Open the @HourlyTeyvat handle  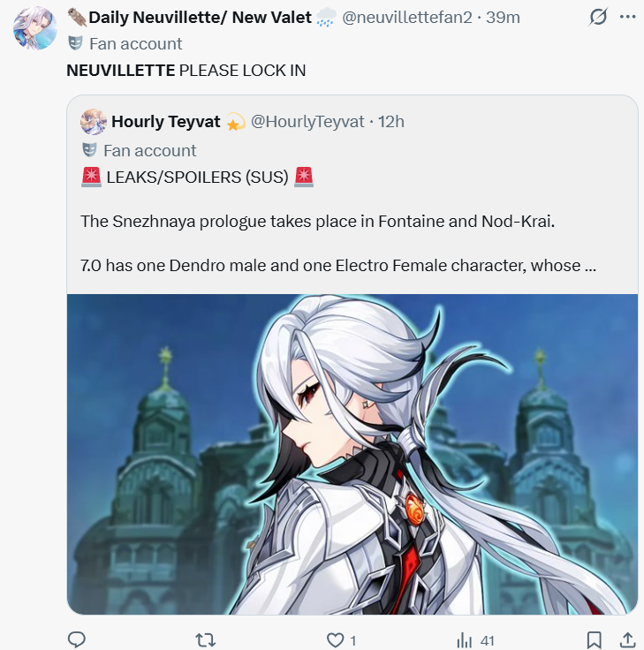(x=307, y=122)
